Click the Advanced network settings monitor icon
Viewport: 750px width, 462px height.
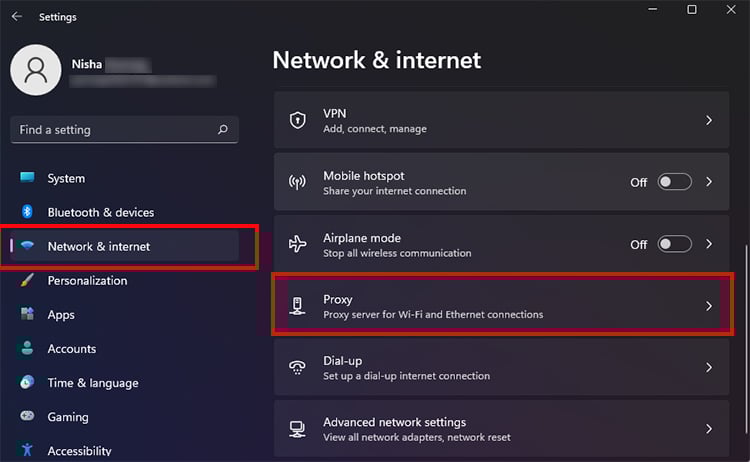[x=297, y=429]
